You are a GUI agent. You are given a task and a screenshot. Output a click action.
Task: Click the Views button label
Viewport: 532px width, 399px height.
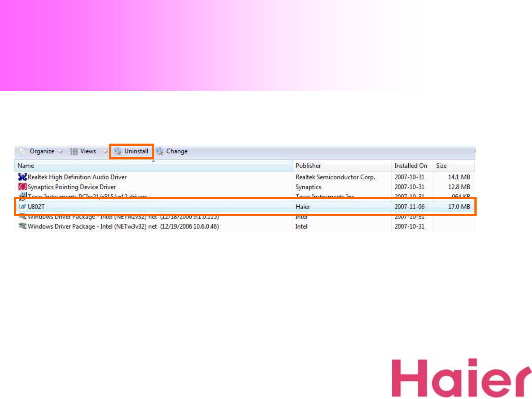click(x=88, y=151)
